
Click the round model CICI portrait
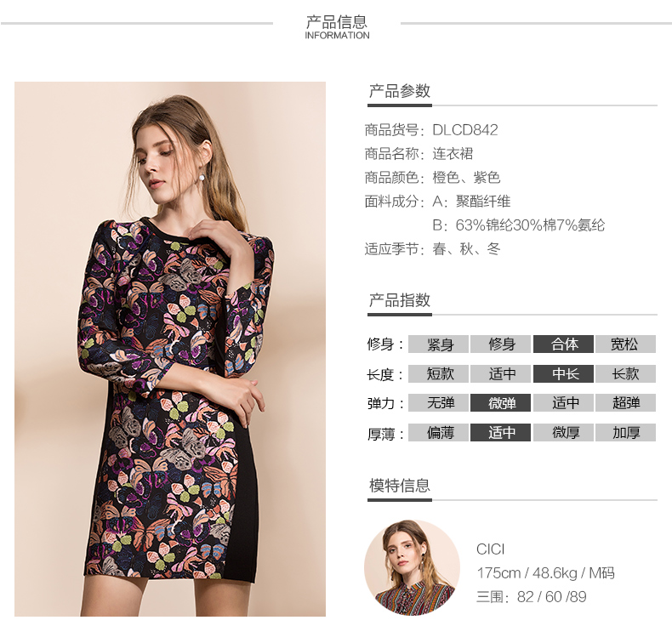(413, 567)
